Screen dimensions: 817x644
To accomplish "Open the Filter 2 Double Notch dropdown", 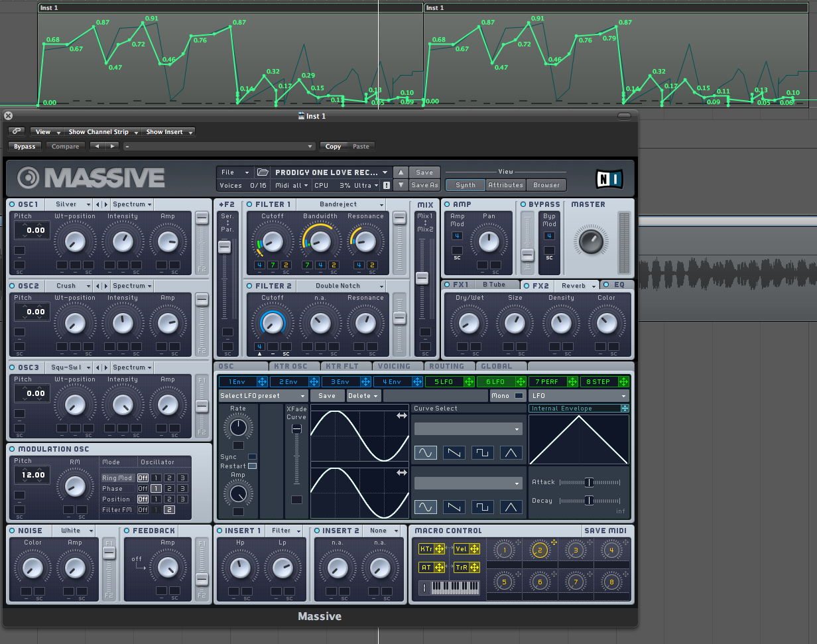I will click(x=341, y=286).
